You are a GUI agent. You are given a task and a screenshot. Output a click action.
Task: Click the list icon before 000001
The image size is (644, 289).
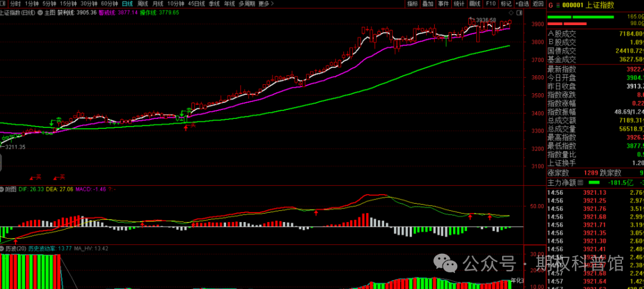pyautogui.click(x=557, y=5)
